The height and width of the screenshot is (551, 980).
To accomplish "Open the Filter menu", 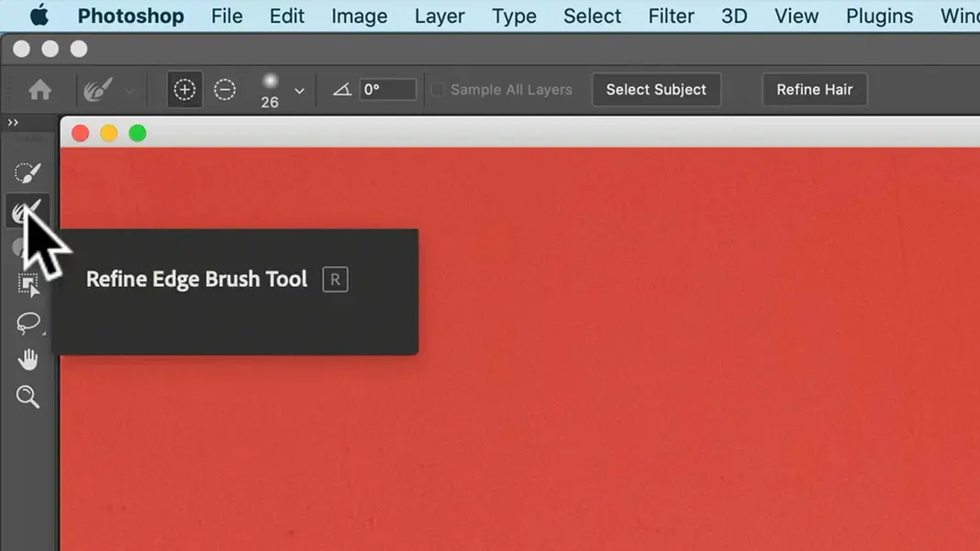I will click(x=671, y=16).
